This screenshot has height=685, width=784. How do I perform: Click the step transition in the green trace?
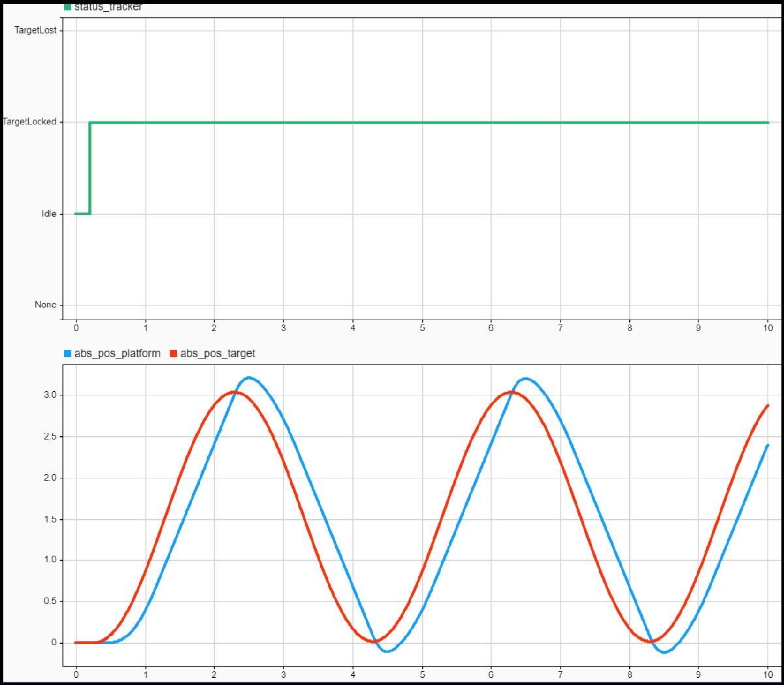click(88, 167)
